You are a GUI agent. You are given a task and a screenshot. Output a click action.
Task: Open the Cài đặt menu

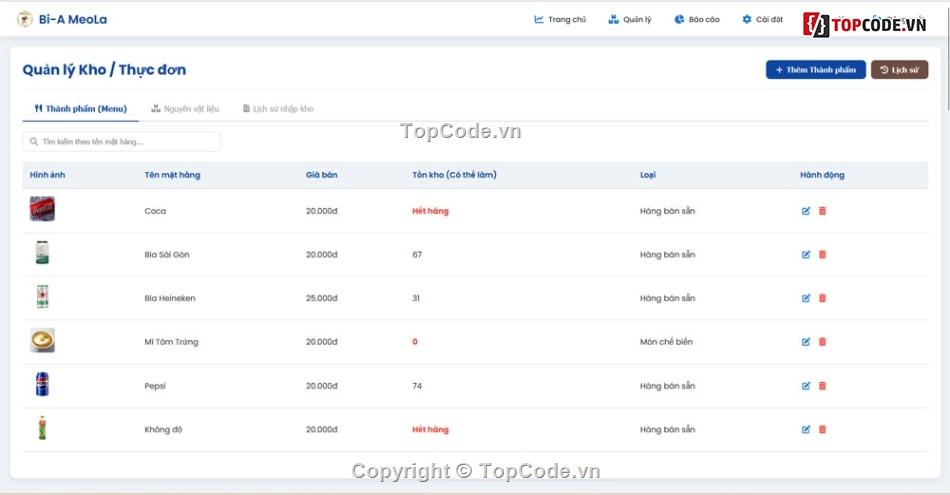point(762,19)
